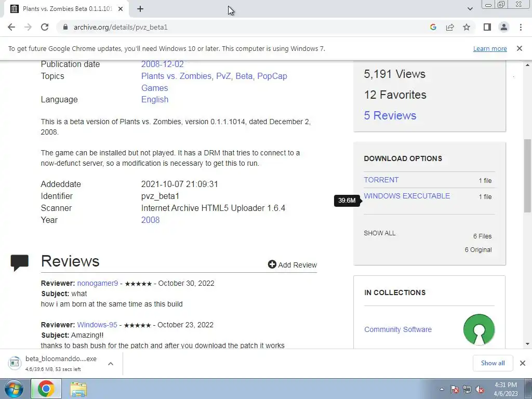Image resolution: width=532 pixels, height=399 pixels.
Task: Open the Beta topic link
Action: click(244, 76)
